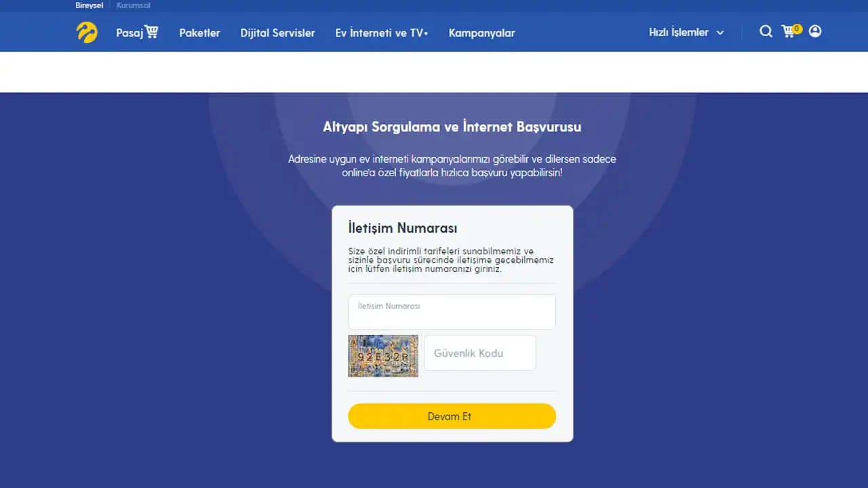868x488 pixels.
Task: Click the user profile account icon
Action: tap(815, 32)
